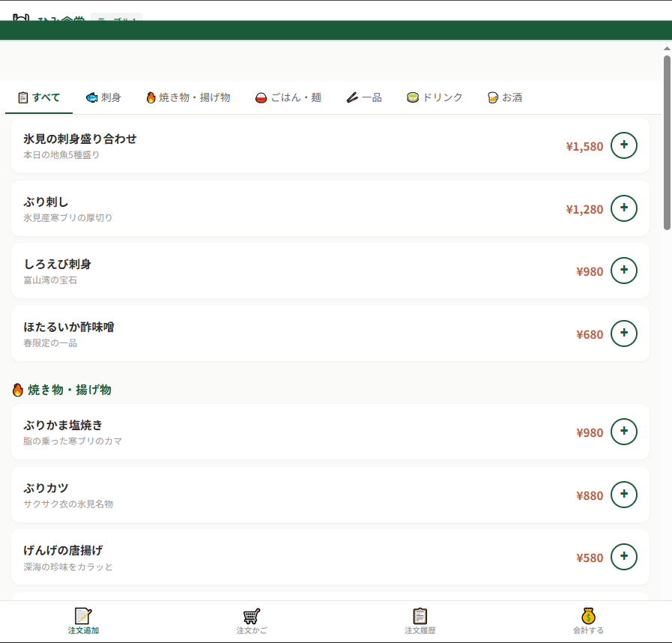
Task: Tap the plus icon for ぶりカツ
Action: [x=623, y=495]
